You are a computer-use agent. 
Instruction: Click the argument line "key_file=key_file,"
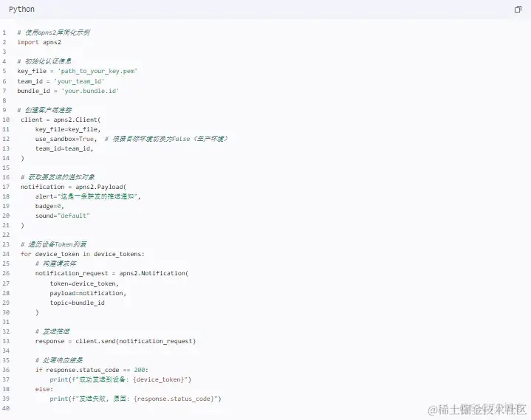click(68, 129)
